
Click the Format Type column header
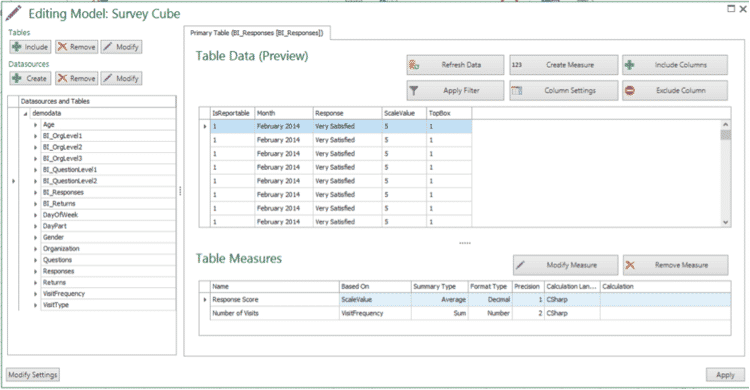490,287
